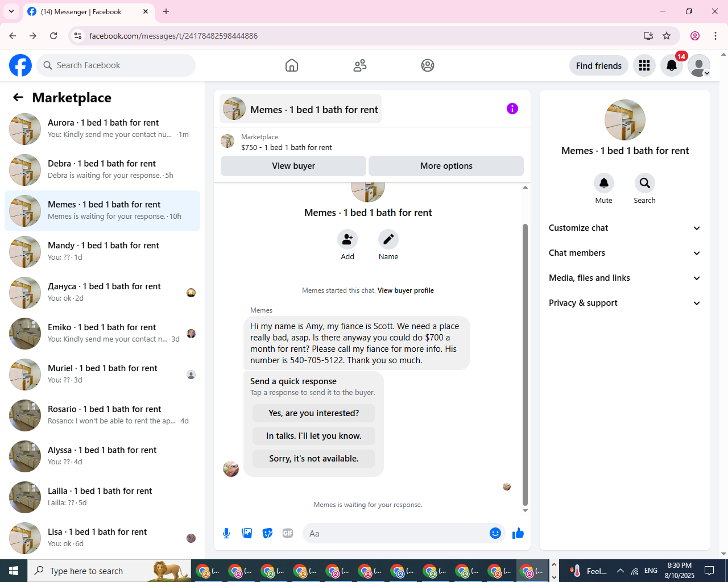Image resolution: width=728 pixels, height=582 pixels.
Task: Send quick reply Sorry, it's not available.
Action: [x=314, y=459]
